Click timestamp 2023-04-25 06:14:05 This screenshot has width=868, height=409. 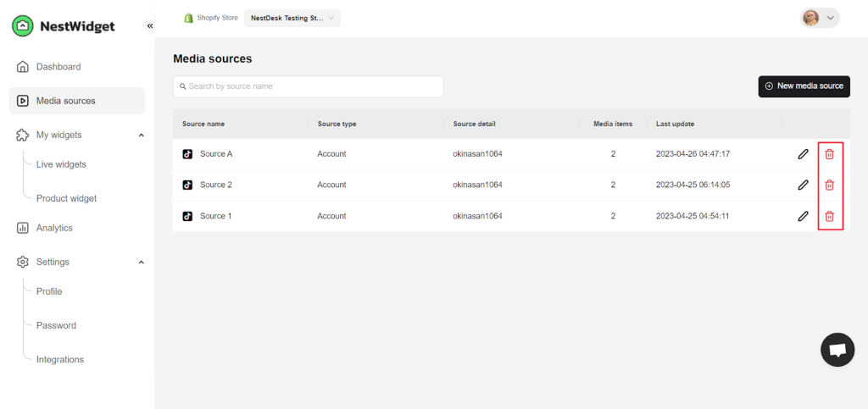coord(693,185)
